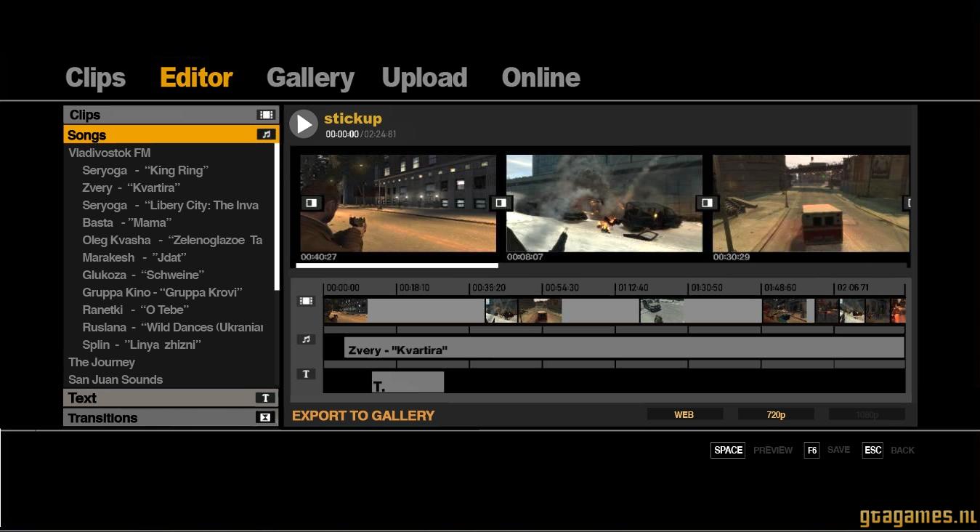Choose WEB export quality
Screen dimensions: 980x532
tap(684, 414)
